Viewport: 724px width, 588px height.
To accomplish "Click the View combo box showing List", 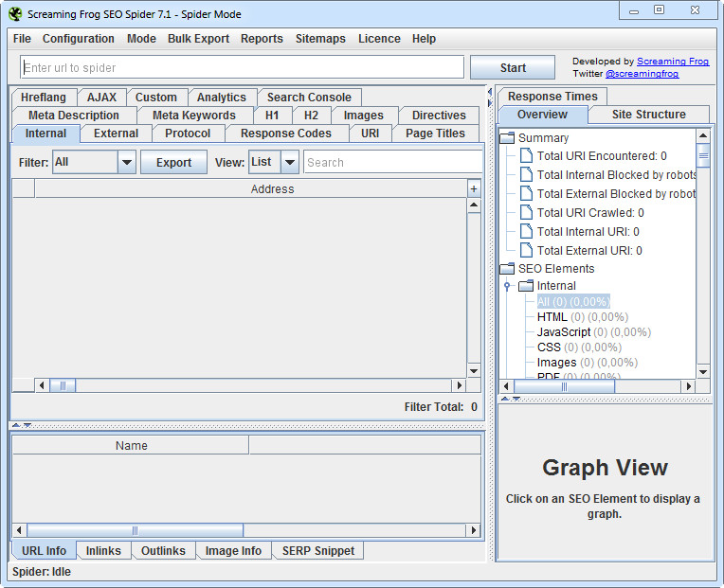I will point(274,162).
